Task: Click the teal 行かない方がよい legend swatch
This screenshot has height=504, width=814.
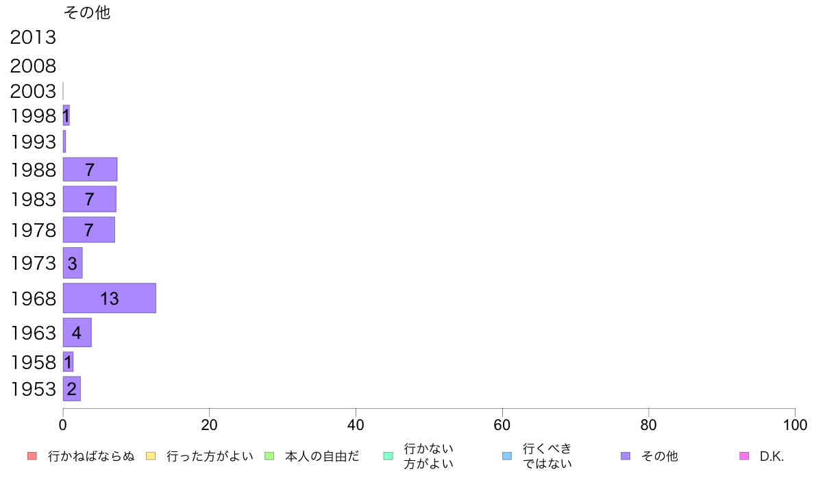Action: tap(388, 456)
